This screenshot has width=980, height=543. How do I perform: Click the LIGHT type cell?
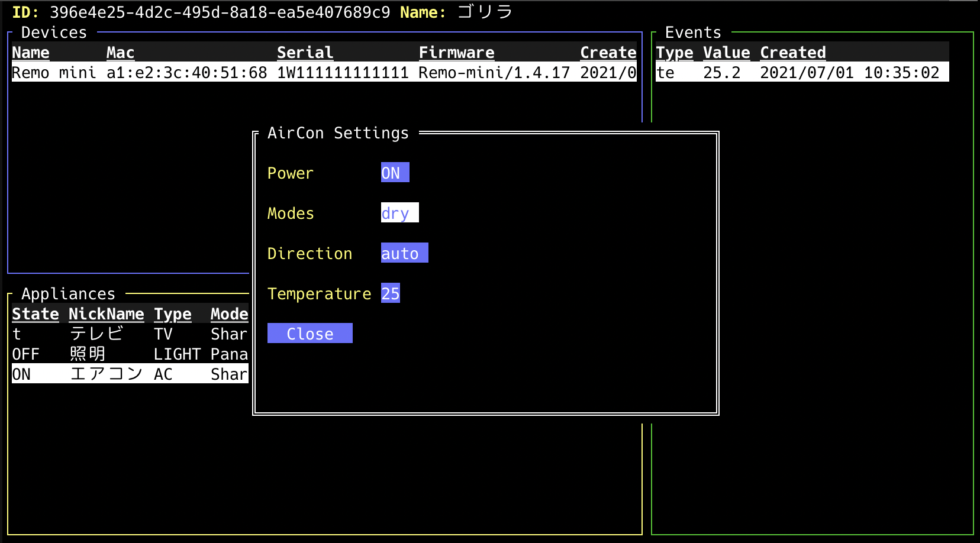178,354
